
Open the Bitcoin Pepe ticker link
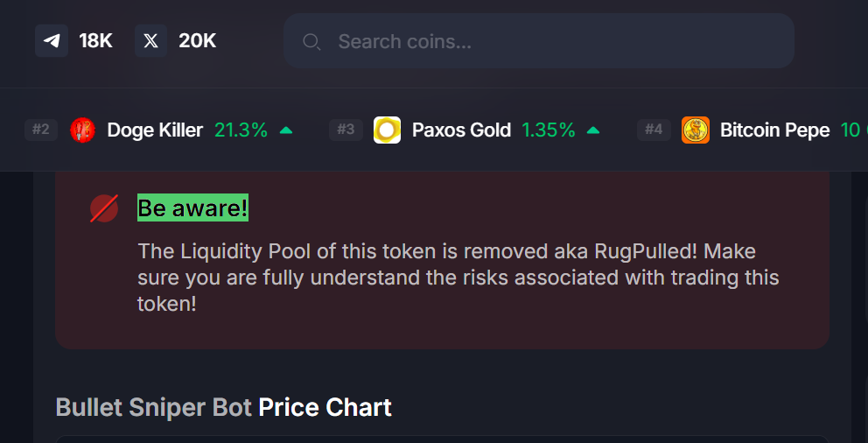[774, 130]
